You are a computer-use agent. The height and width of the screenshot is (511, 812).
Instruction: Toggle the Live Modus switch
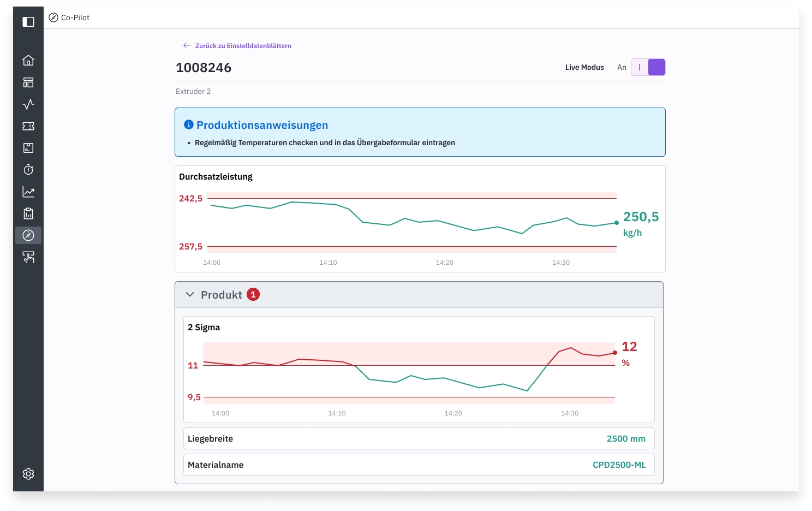[648, 67]
